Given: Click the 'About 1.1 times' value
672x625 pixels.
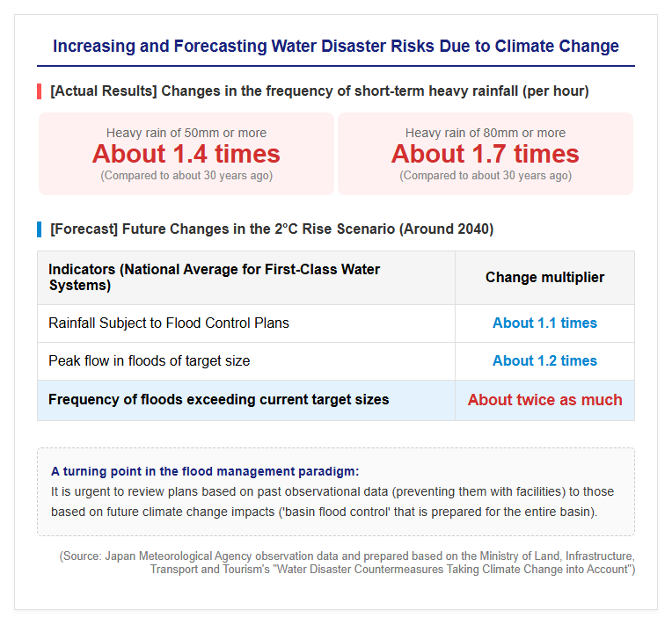Looking at the screenshot, I should [544, 323].
